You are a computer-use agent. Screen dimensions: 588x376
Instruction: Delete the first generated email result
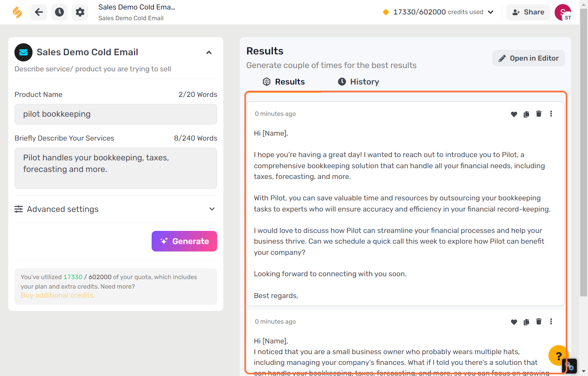[539, 114]
